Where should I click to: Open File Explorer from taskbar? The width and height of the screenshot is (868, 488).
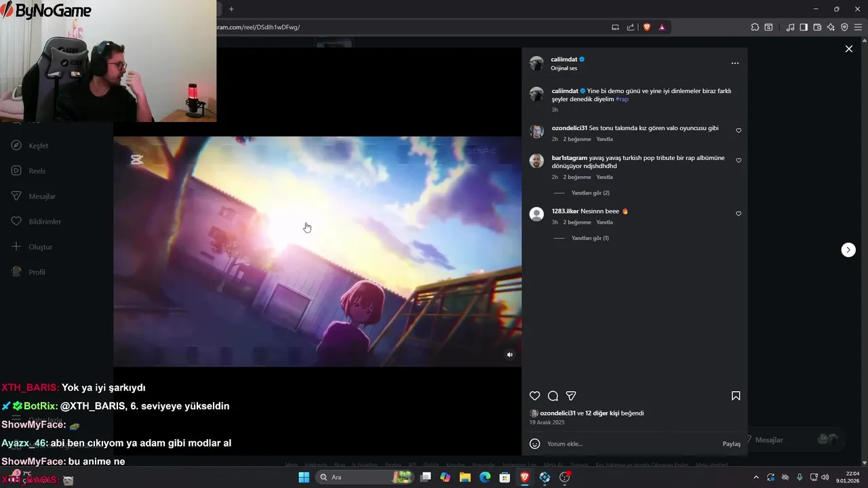465,477
